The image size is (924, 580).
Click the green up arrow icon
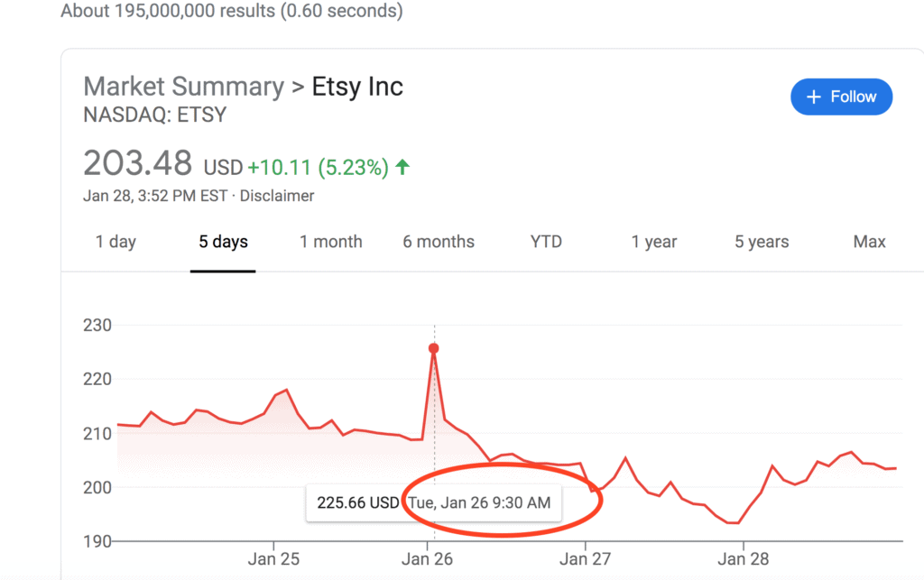coord(402,167)
